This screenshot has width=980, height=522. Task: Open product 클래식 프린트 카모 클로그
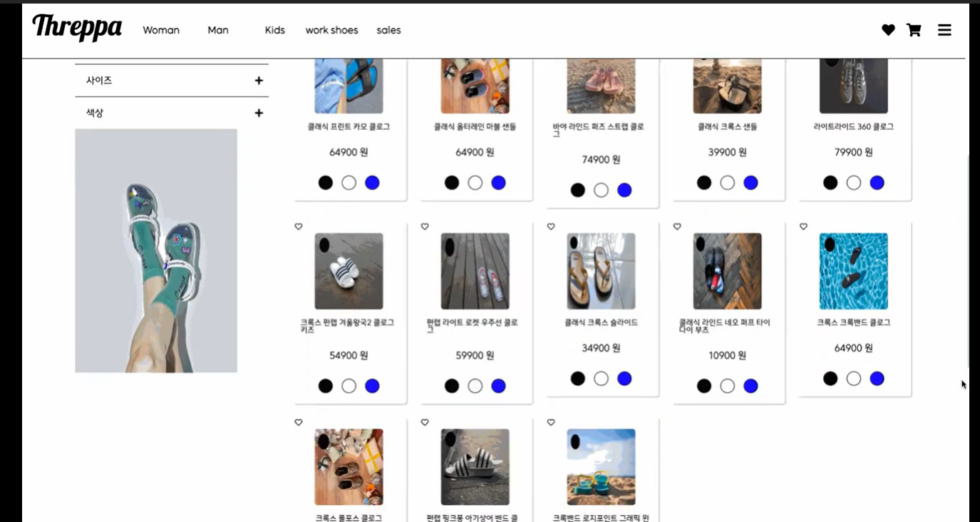(x=349, y=127)
